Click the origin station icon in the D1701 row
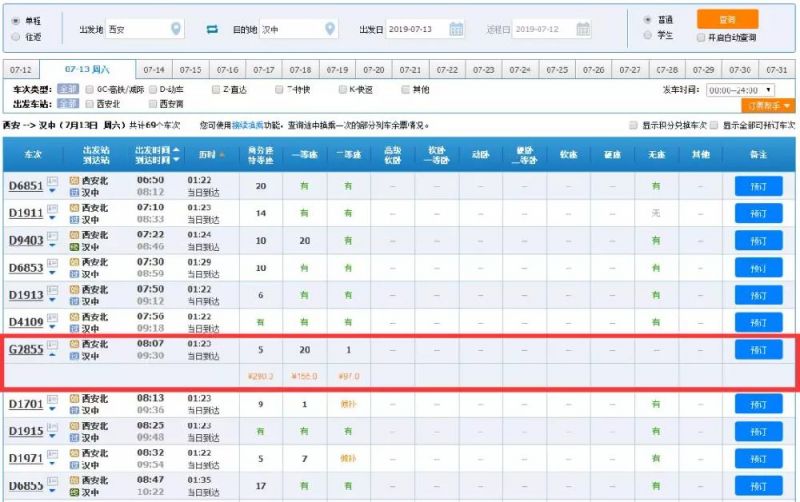 tap(74, 398)
